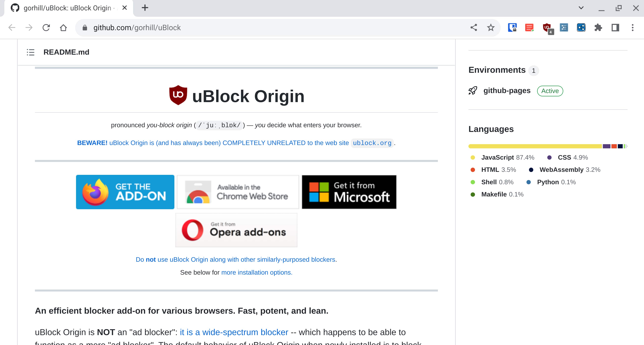Toggle the browser side panel

tap(615, 27)
